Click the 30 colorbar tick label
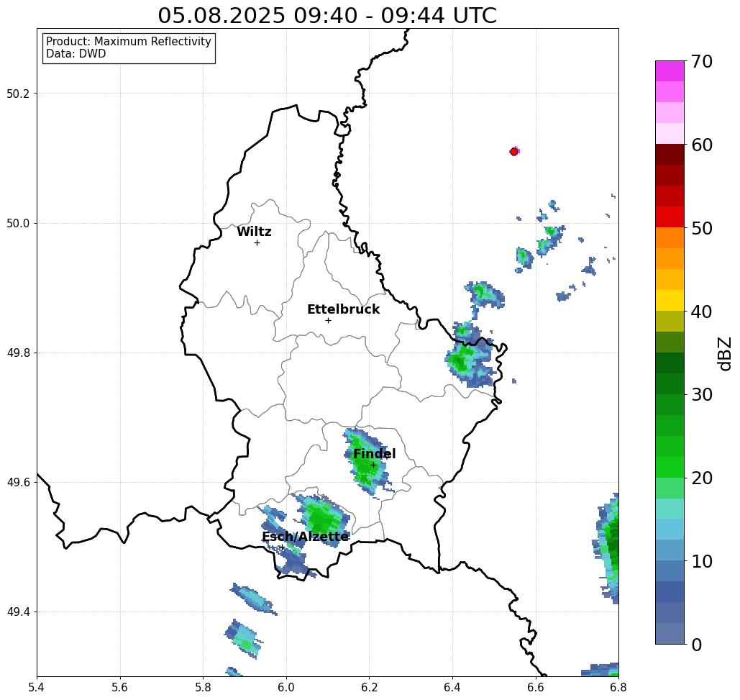 (x=702, y=394)
